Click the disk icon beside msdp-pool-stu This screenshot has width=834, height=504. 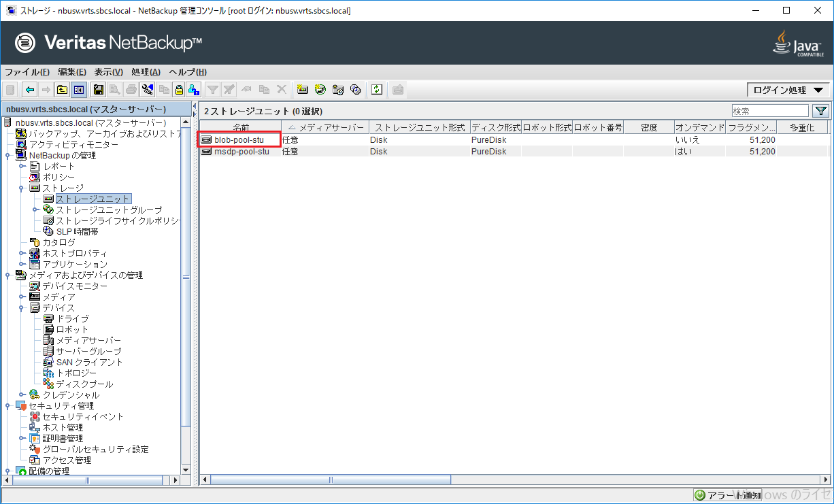[x=206, y=152]
